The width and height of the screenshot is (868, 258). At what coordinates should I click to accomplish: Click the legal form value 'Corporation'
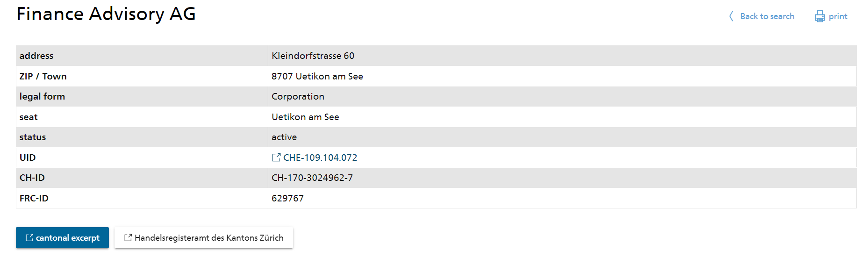[298, 96]
